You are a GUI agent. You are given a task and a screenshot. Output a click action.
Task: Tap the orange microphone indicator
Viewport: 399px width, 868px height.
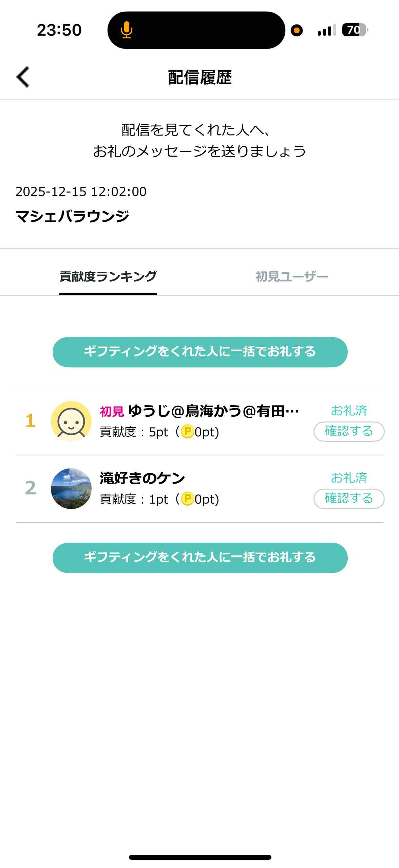[127, 30]
